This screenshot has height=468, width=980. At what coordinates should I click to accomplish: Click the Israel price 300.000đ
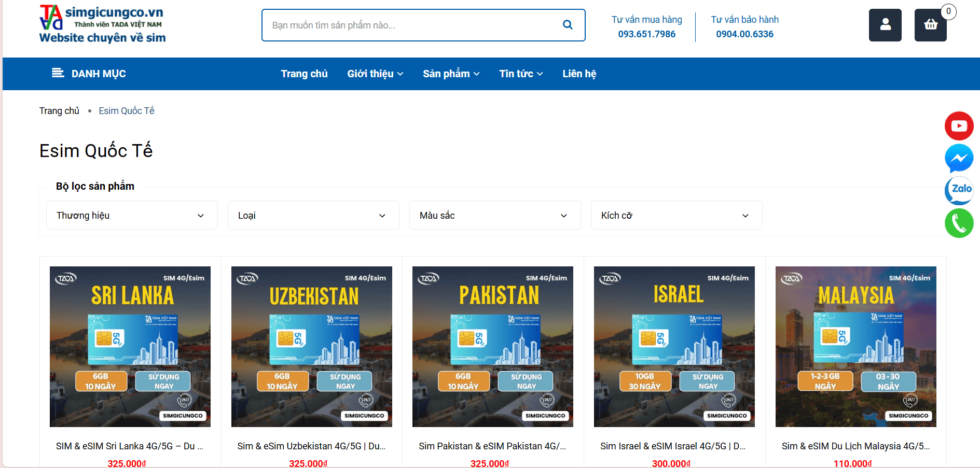tap(671, 463)
